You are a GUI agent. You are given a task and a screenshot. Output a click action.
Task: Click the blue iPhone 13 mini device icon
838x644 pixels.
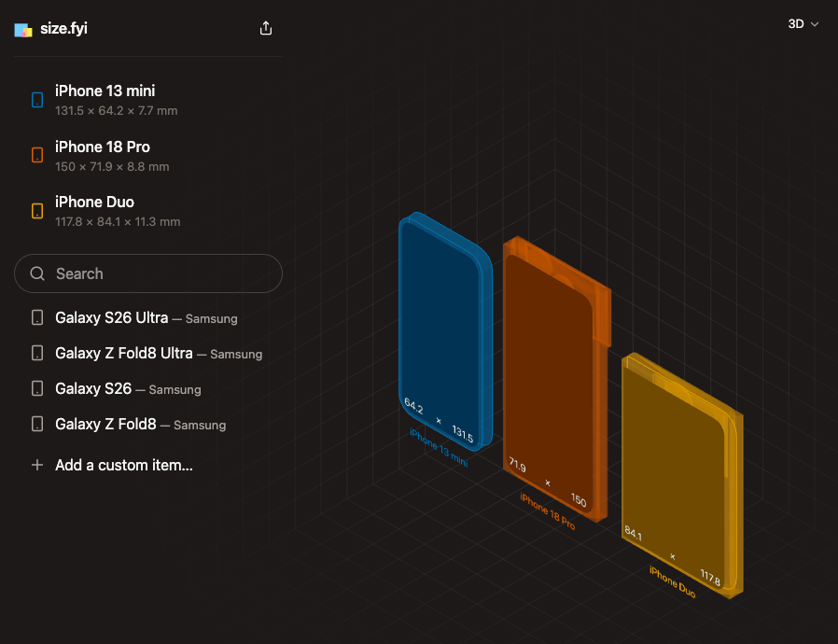[x=37, y=100]
